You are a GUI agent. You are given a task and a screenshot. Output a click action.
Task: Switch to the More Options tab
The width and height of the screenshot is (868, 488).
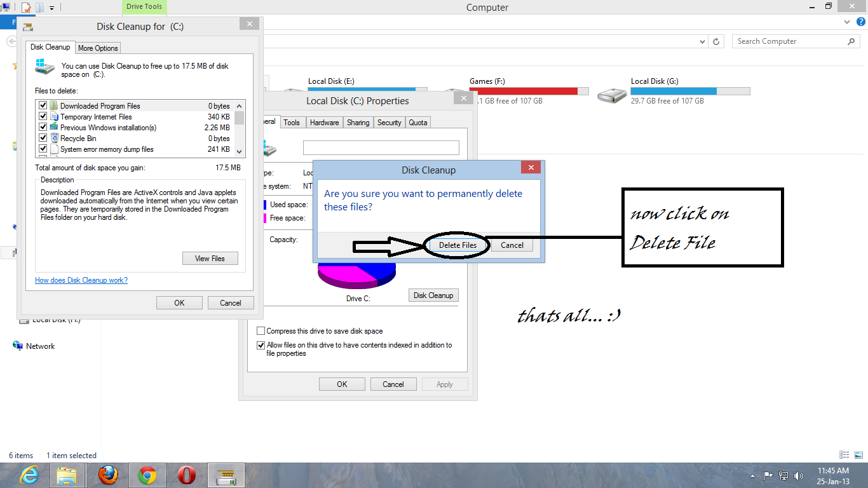coord(97,48)
